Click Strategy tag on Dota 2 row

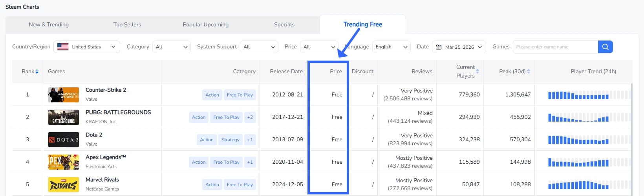tap(231, 139)
